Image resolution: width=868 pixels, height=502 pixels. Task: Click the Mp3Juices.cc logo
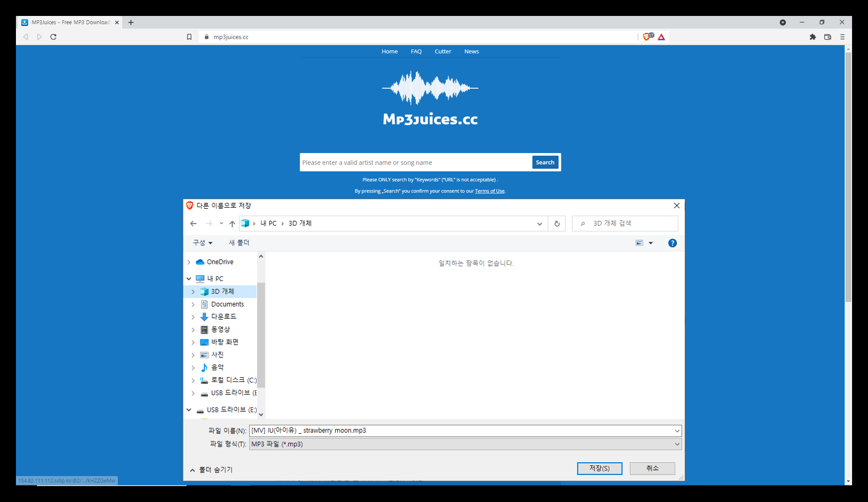click(430, 99)
